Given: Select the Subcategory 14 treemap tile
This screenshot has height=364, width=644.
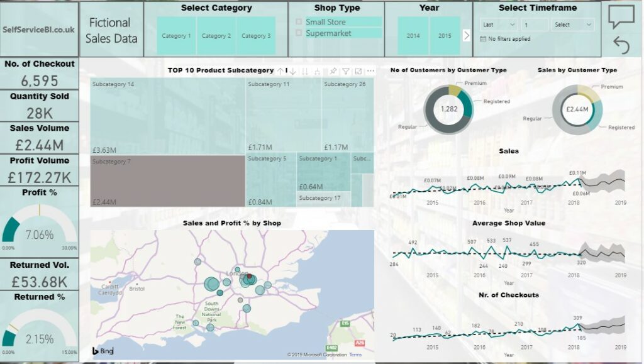Looking at the screenshot, I should (x=167, y=116).
